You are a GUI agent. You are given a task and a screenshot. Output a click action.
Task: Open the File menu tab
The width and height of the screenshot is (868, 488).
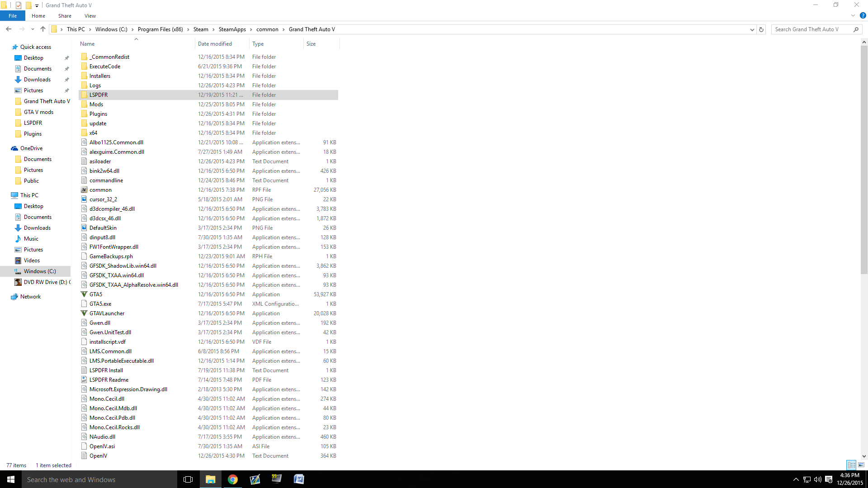(x=13, y=16)
